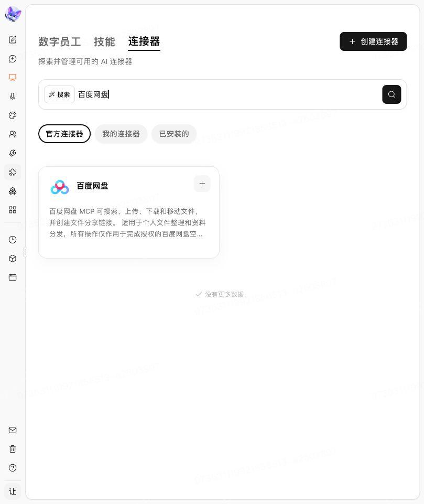Image resolution: width=424 pixels, height=504 pixels.
Task: Open the trash bin icon
Action: click(x=13, y=449)
